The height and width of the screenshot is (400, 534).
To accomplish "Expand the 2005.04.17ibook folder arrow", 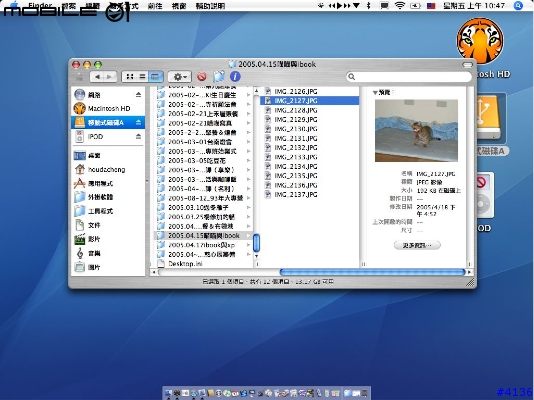I will tap(249, 245).
